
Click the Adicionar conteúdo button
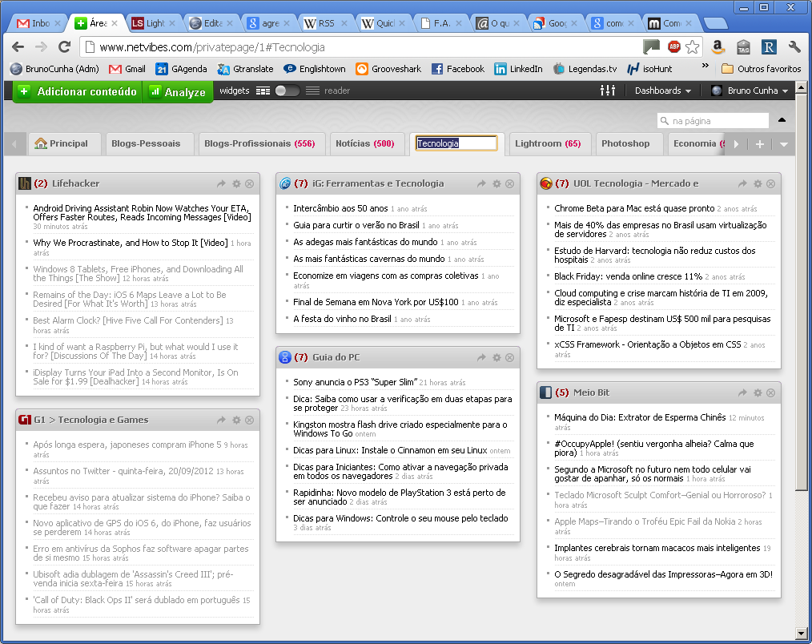(77, 91)
